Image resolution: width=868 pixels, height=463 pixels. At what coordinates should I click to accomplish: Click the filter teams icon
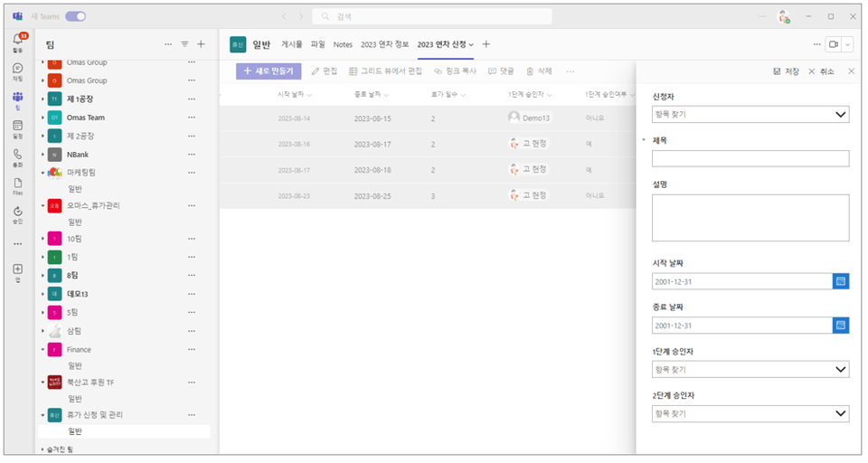pos(184,44)
